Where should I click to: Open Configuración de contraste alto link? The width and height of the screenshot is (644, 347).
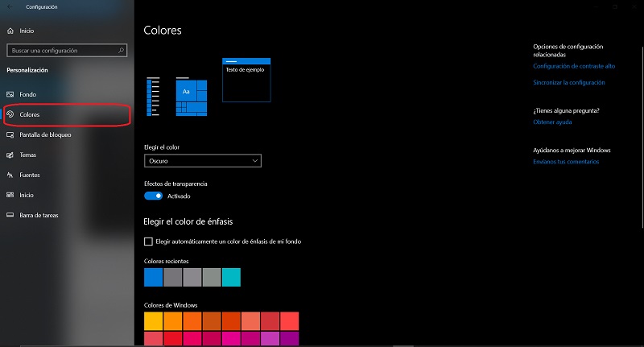pos(574,66)
